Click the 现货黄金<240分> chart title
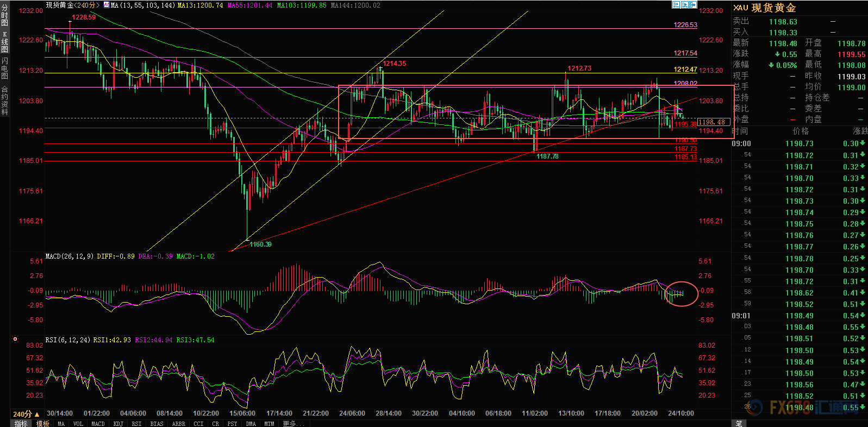 click(x=73, y=5)
